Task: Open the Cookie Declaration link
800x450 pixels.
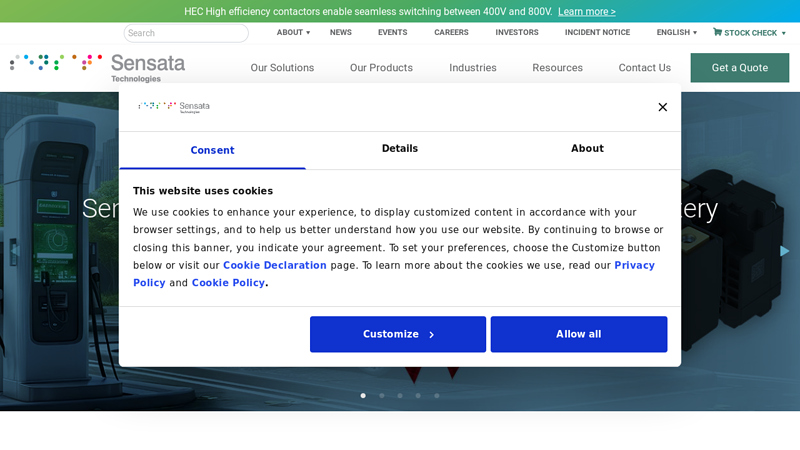Action: [275, 266]
